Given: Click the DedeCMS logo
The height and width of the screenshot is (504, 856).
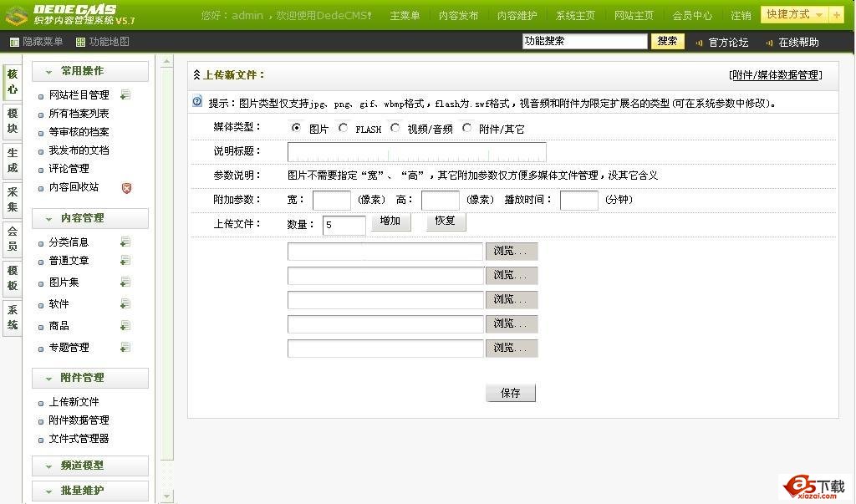Looking at the screenshot, I should 70,15.
